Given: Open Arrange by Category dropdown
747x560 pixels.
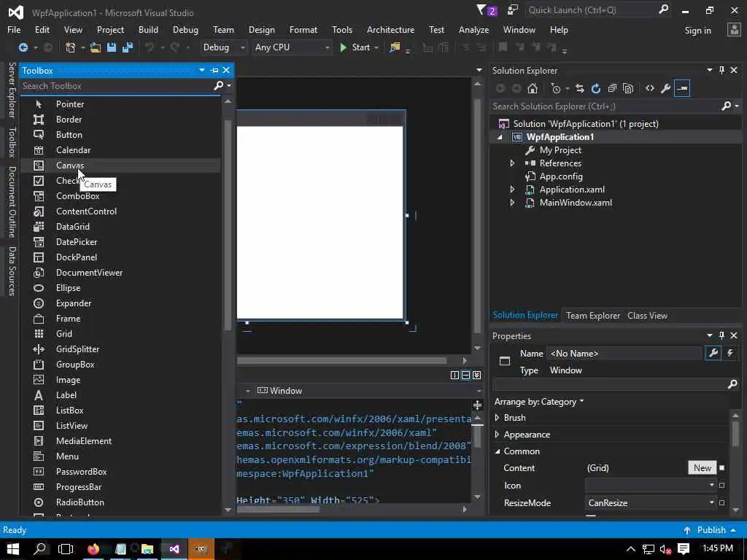Looking at the screenshot, I should 539,402.
